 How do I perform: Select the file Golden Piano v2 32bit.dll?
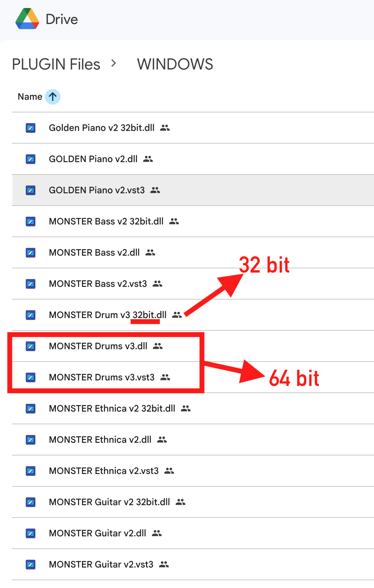pos(193,128)
